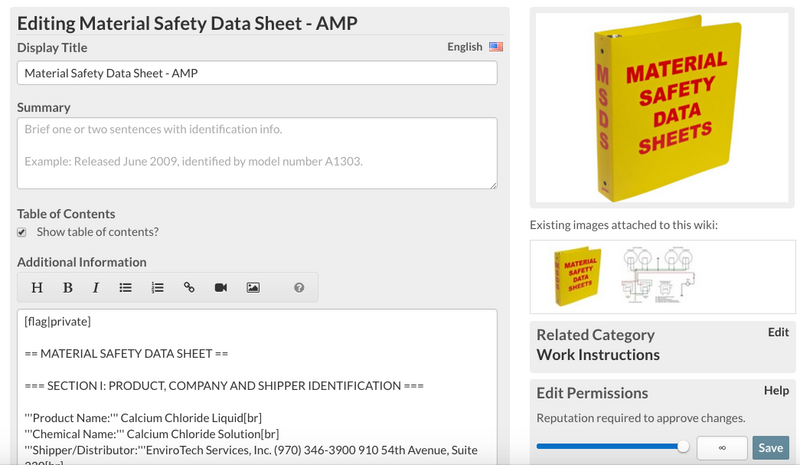Click the reputation slider handle

(x=683, y=447)
